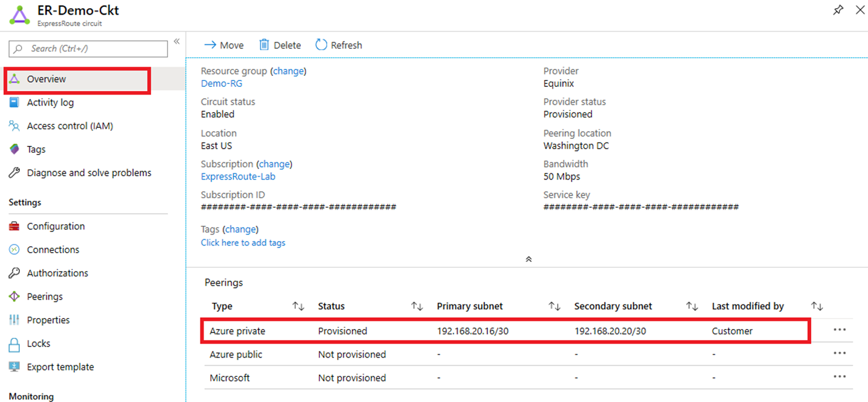Click the Bandwidth value 50 Mbps

coord(562,176)
